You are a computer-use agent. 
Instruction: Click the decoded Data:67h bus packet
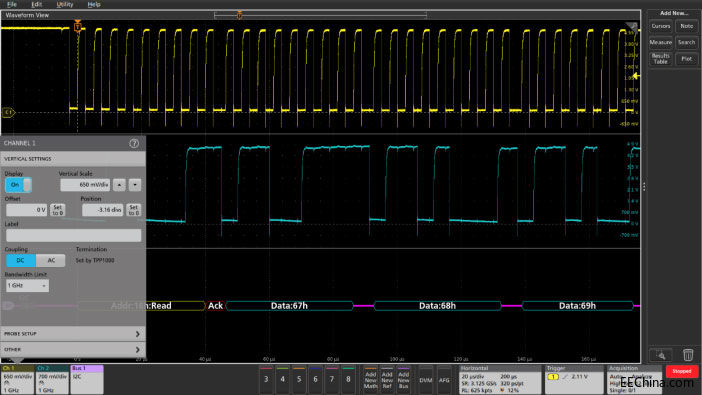[289, 306]
